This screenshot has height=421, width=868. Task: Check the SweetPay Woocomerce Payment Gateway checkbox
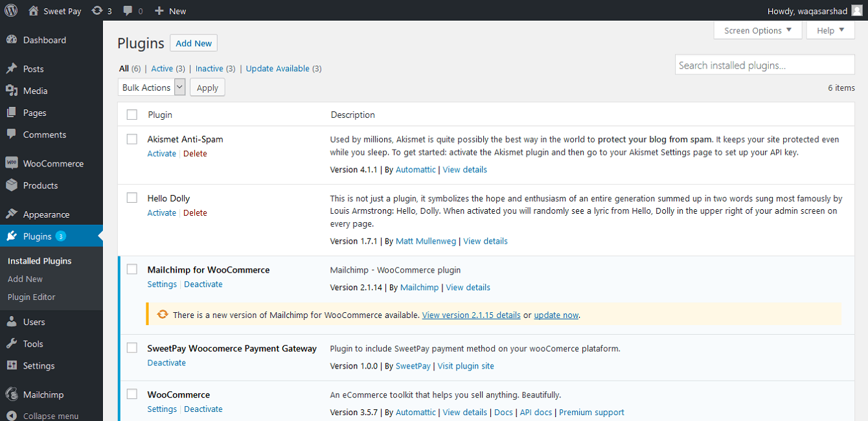point(132,348)
